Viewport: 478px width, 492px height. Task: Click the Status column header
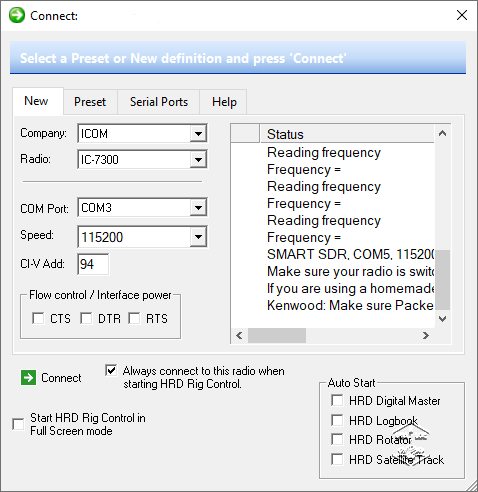347,134
